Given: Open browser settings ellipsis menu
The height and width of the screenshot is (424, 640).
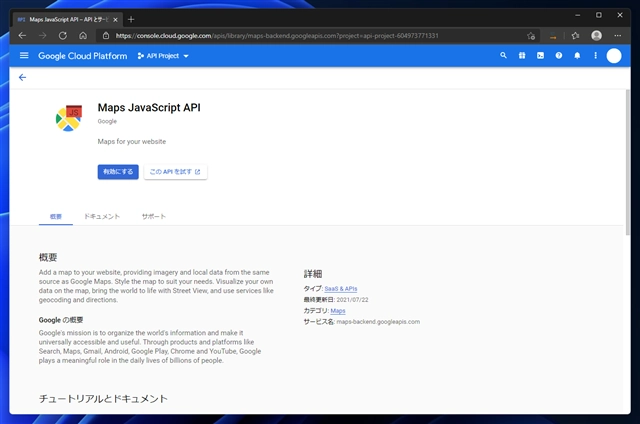Looking at the screenshot, I should (618, 36).
